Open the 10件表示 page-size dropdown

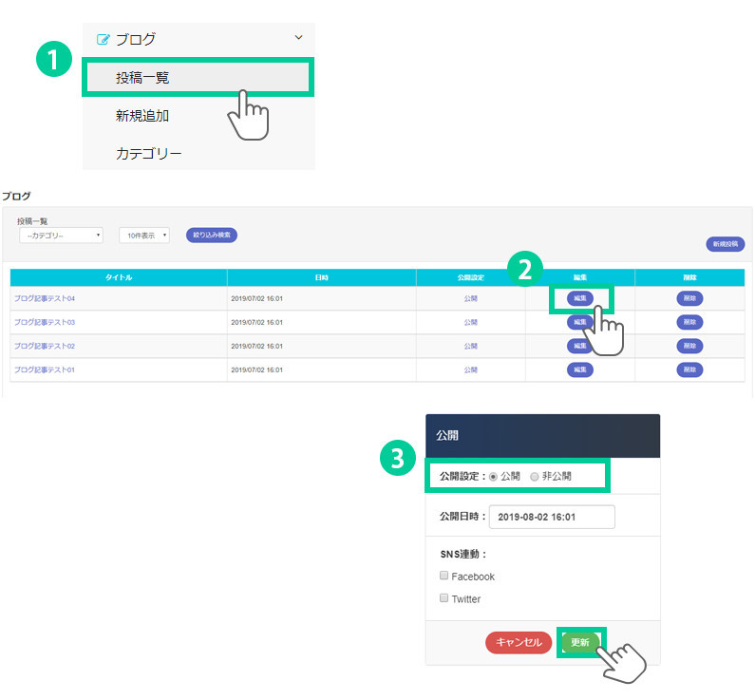(x=143, y=235)
